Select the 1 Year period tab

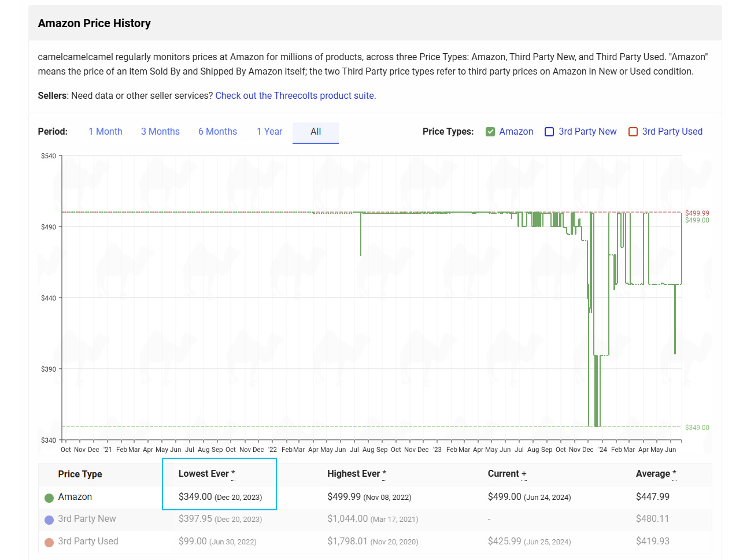269,132
